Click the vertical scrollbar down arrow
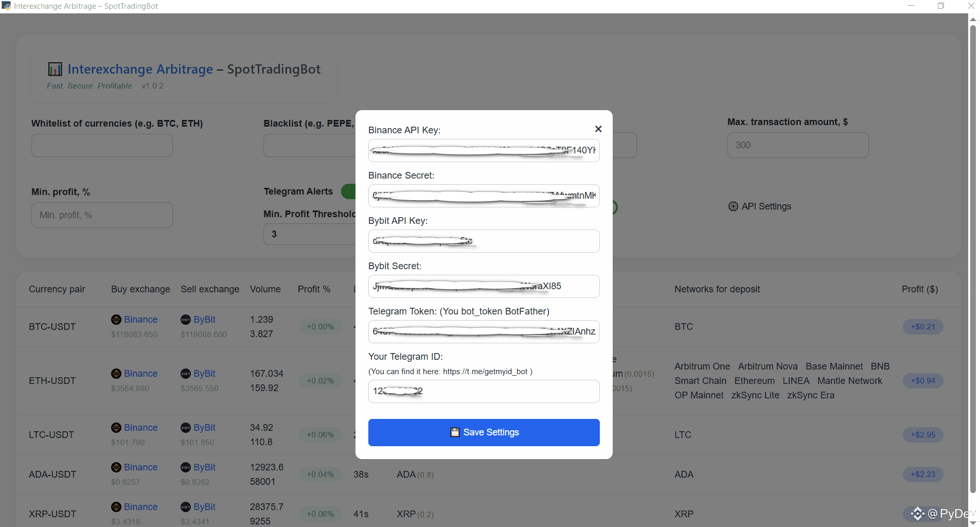Screen dimensions: 980x527 click(x=973, y=522)
